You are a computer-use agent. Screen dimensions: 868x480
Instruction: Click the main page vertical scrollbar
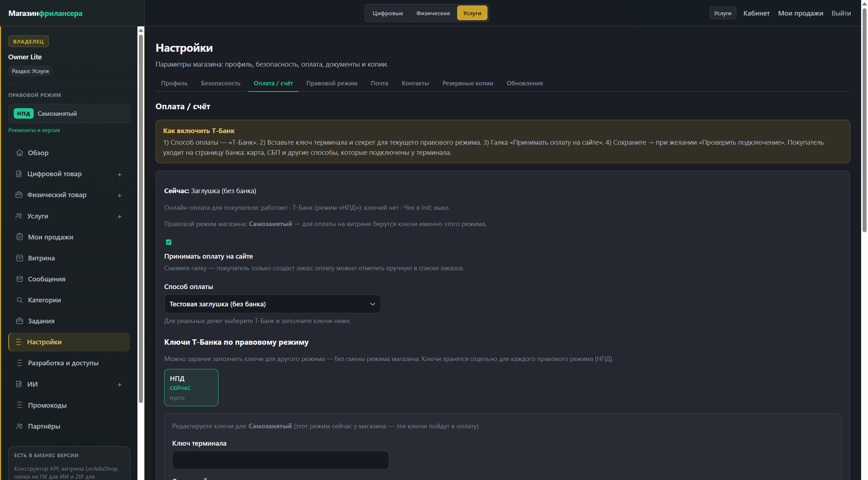pos(864,119)
